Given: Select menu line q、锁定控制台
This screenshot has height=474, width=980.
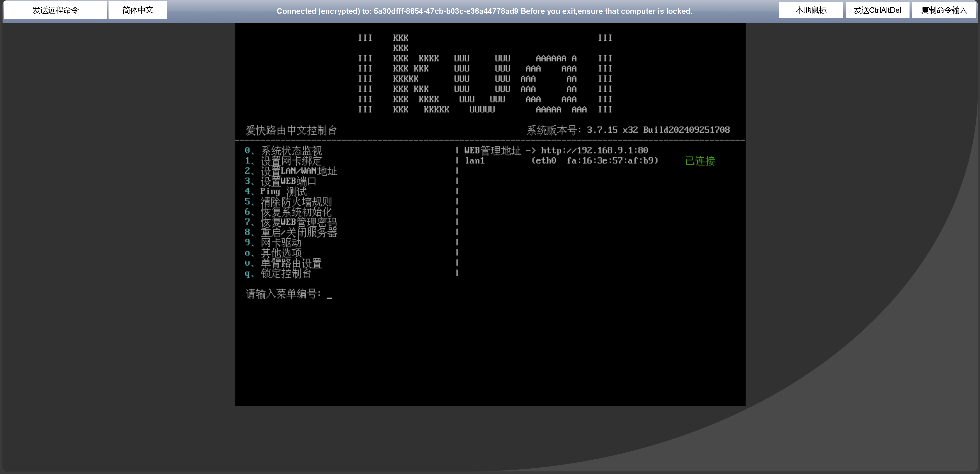Looking at the screenshot, I should (278, 274).
